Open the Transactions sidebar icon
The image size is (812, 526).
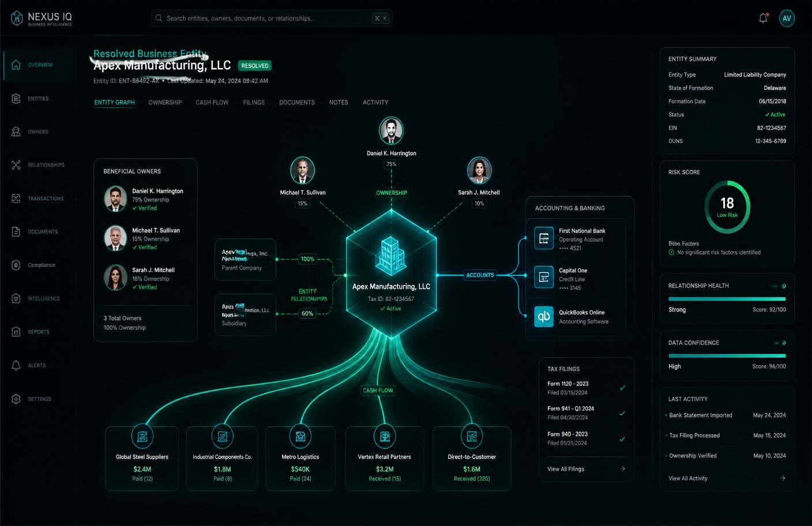[x=16, y=198]
